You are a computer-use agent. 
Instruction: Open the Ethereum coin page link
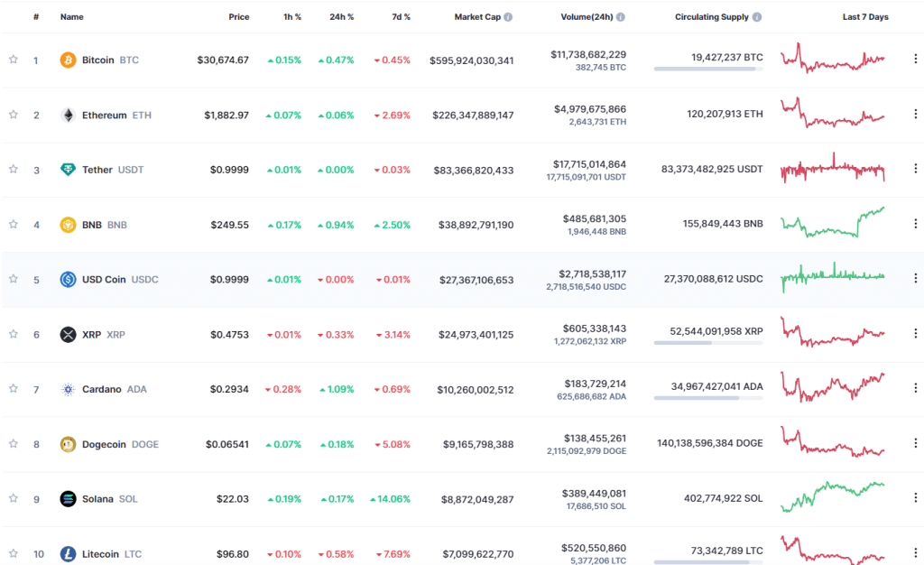point(104,115)
